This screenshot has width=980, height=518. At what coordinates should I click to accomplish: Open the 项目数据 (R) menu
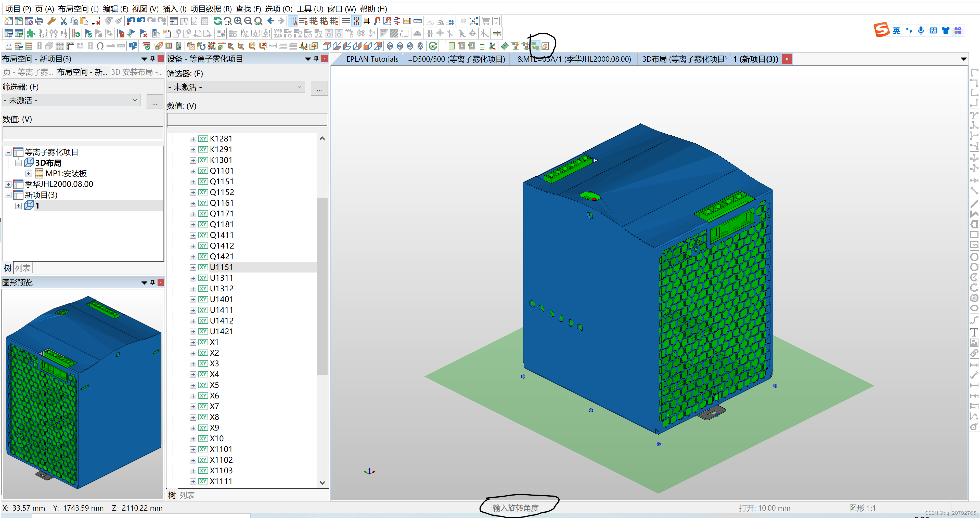tap(211, 8)
